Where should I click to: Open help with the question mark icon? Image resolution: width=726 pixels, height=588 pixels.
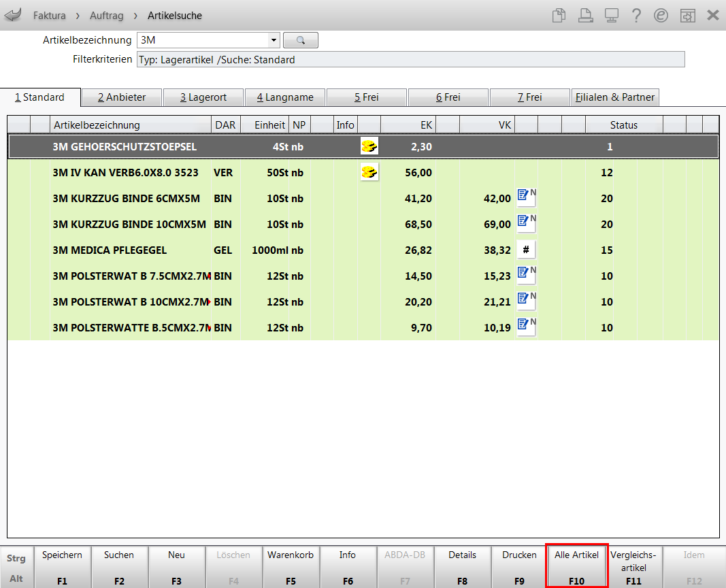point(637,15)
